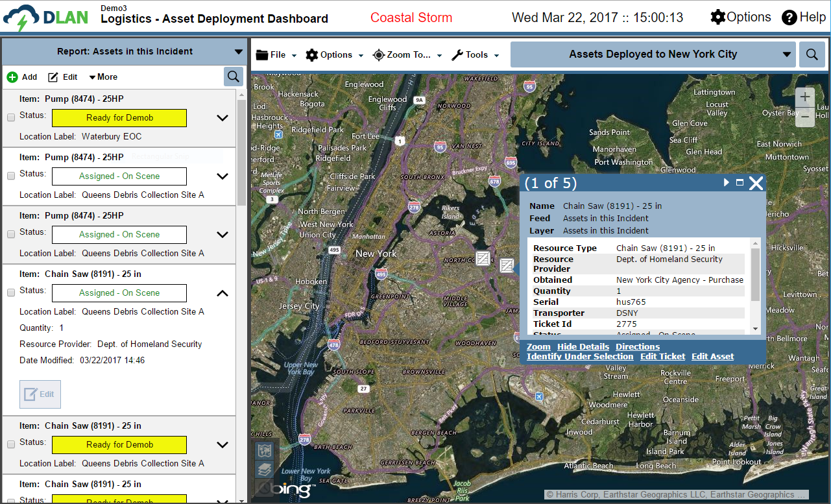Click the date and time display
831x504 pixels.
(x=597, y=18)
